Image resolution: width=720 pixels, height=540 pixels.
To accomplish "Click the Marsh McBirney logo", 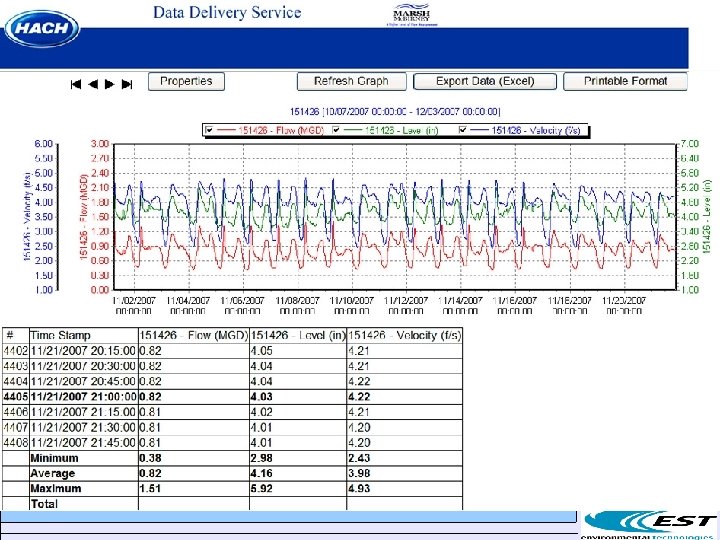I will coord(412,15).
